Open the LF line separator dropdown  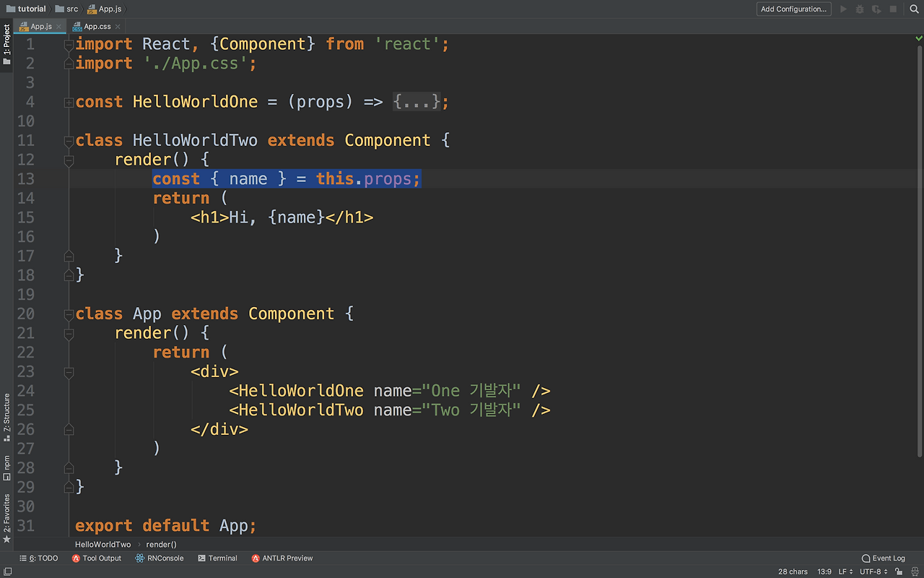pos(845,571)
